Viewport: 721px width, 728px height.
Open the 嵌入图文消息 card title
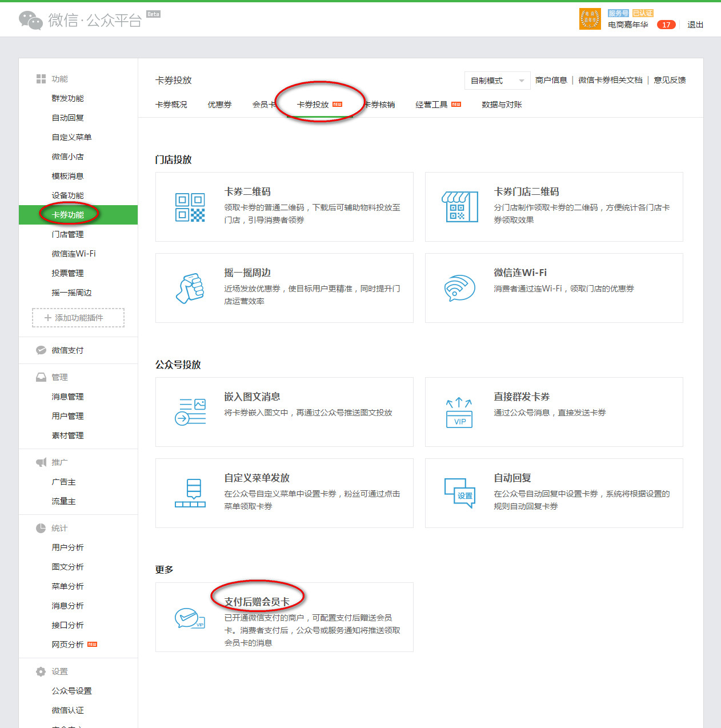(x=252, y=397)
